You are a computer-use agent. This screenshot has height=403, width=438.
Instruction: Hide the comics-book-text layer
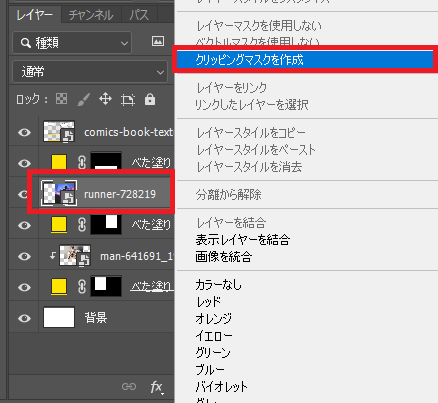click(24, 132)
